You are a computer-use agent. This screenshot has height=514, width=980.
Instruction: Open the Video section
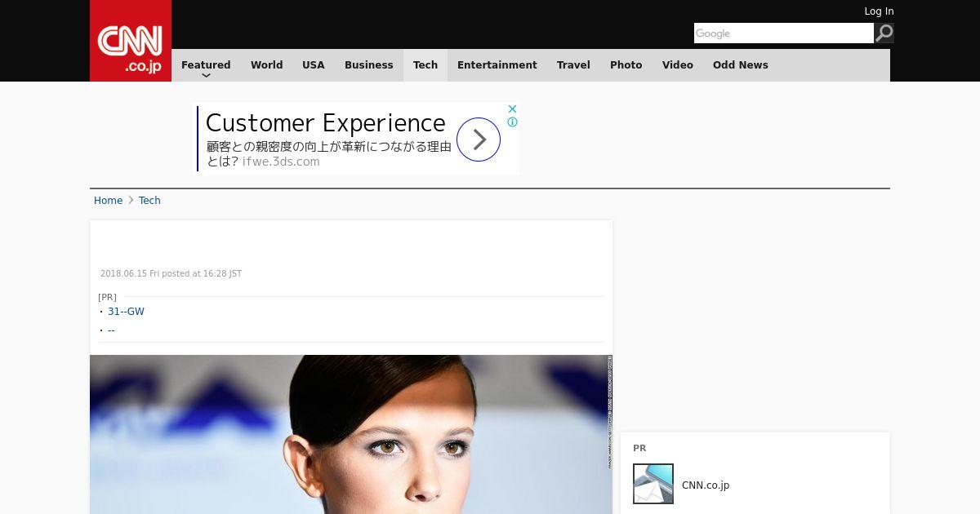coord(678,65)
